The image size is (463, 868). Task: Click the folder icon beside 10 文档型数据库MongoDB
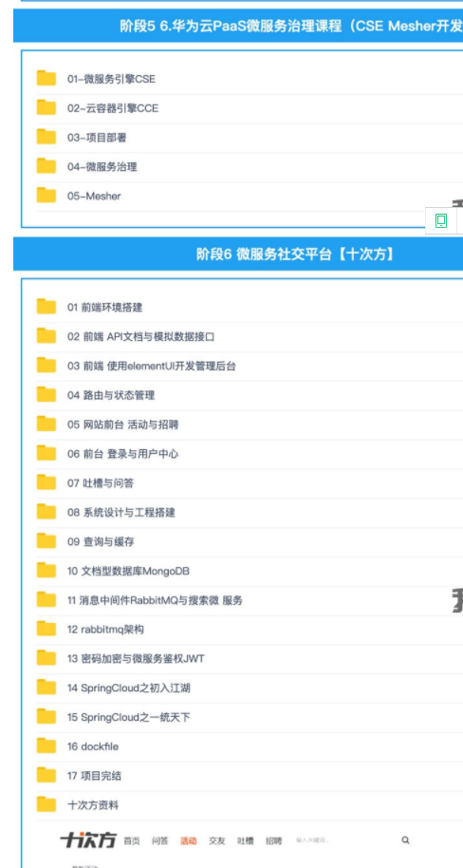click(46, 571)
